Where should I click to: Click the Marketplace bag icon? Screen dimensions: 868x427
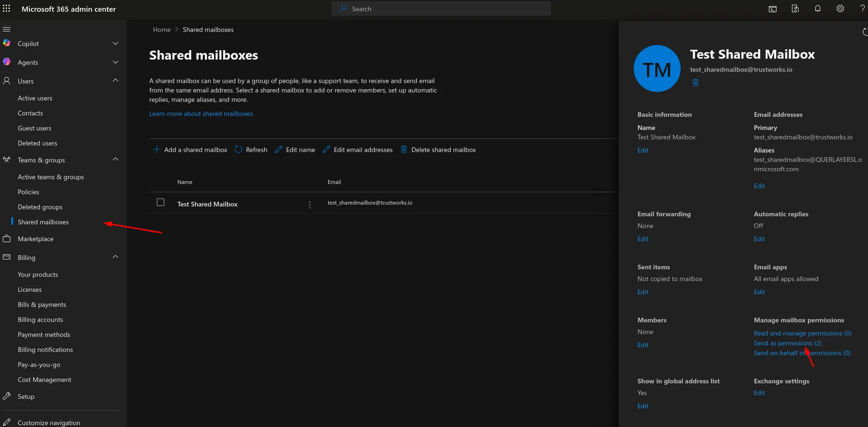pos(7,238)
